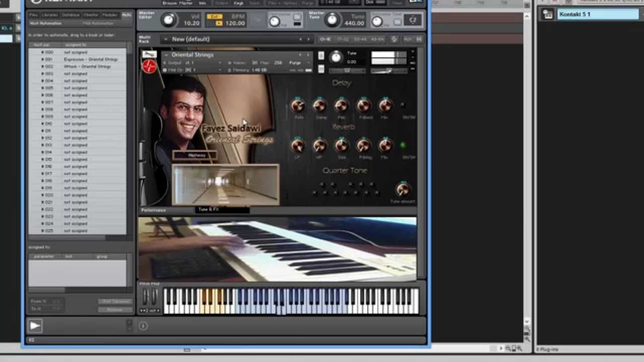Viewport: 644px width, 362px height.
Task: Switch to the Database browser tab
Action: click(70, 15)
